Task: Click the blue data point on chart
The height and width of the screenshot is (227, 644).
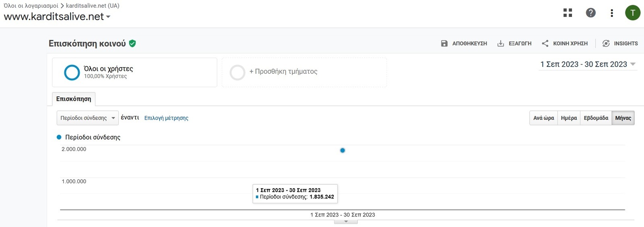Action: pyautogui.click(x=343, y=150)
